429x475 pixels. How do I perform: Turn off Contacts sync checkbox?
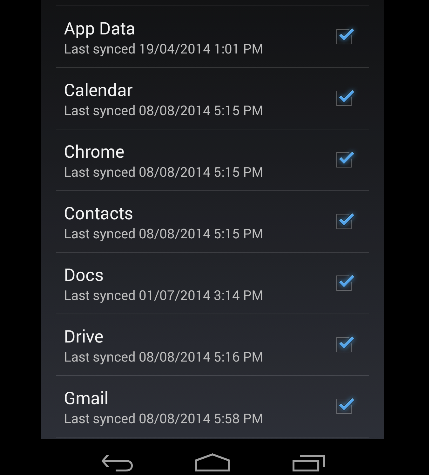pos(345,221)
